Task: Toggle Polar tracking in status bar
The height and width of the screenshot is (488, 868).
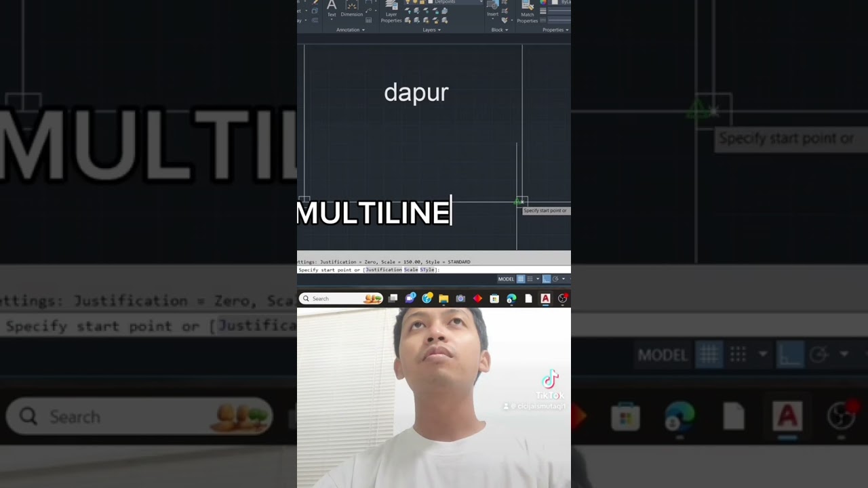Action: point(555,279)
